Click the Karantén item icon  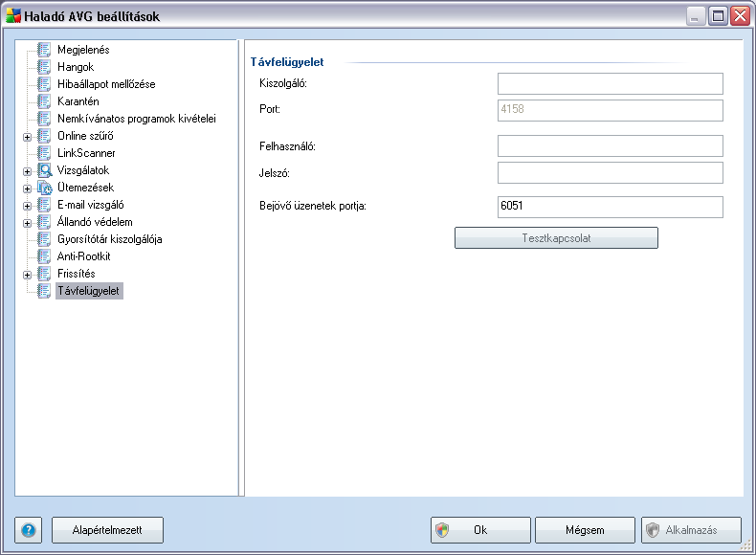coord(44,101)
